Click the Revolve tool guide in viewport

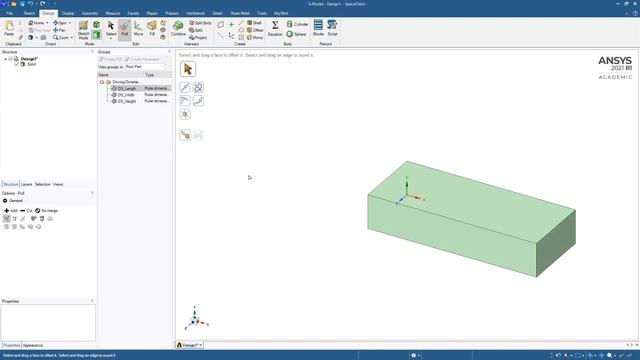point(198,87)
